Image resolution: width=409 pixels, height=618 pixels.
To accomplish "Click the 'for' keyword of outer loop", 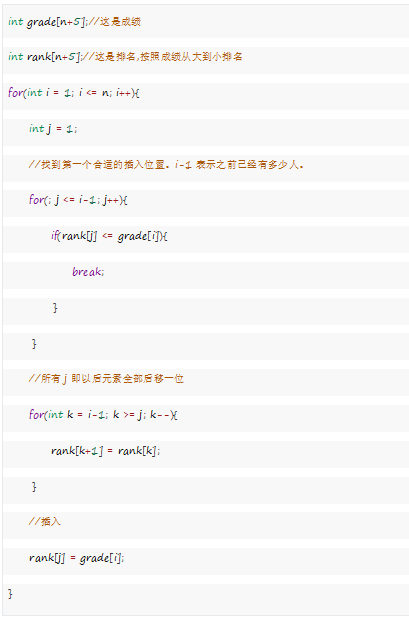I will pyautogui.click(x=16, y=93).
